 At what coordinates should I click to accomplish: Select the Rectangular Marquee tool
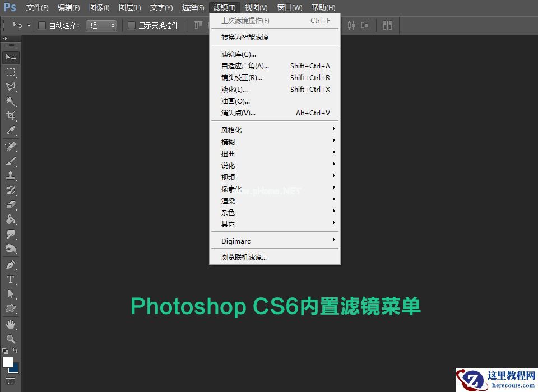click(x=11, y=72)
